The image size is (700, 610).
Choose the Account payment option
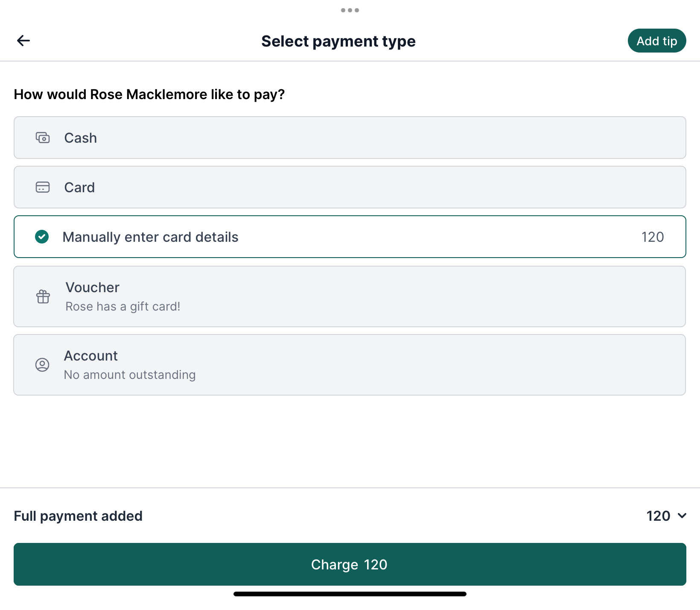[350, 365]
